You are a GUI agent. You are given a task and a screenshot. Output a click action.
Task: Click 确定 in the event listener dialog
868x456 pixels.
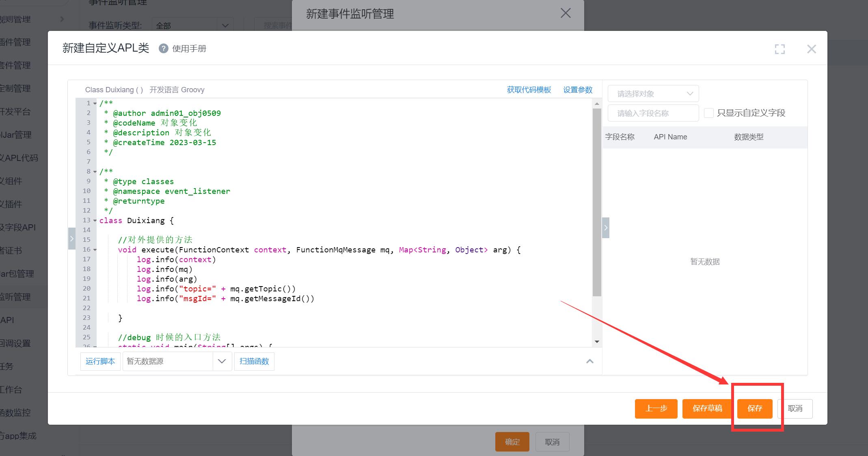point(512,442)
